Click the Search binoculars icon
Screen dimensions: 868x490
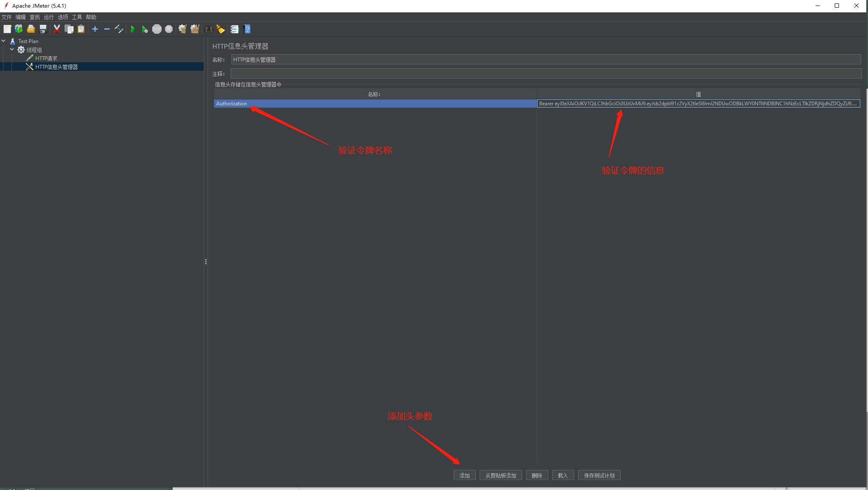pyautogui.click(x=209, y=29)
